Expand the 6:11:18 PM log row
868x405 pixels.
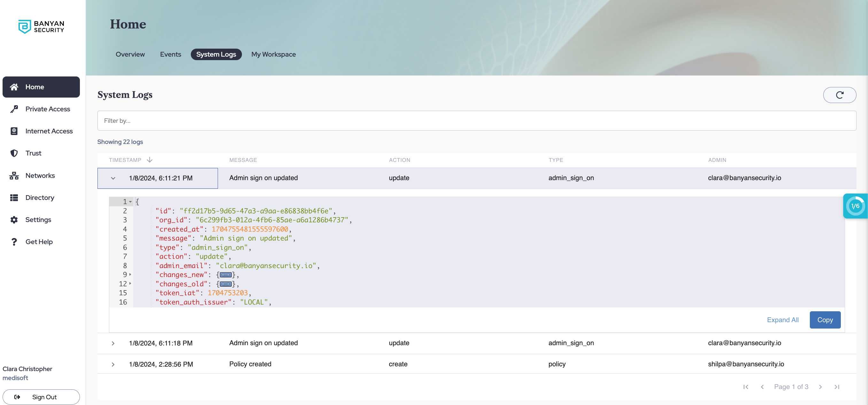pyautogui.click(x=113, y=343)
